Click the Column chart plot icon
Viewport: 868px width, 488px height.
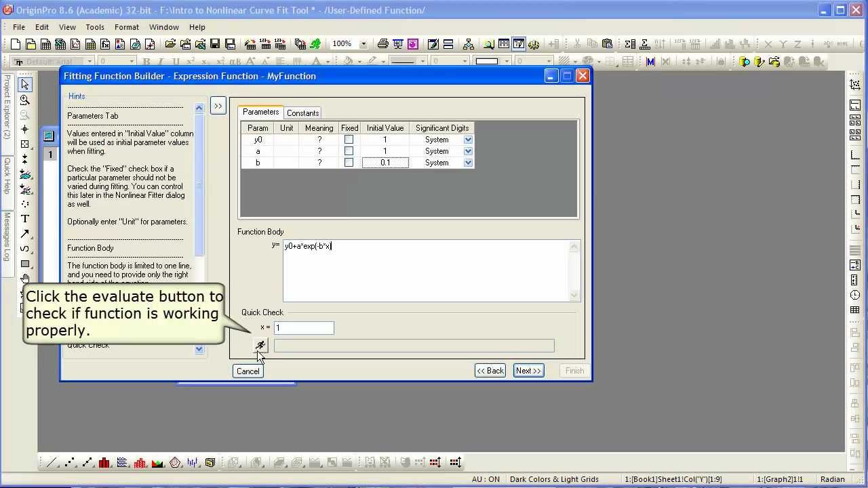(x=104, y=463)
